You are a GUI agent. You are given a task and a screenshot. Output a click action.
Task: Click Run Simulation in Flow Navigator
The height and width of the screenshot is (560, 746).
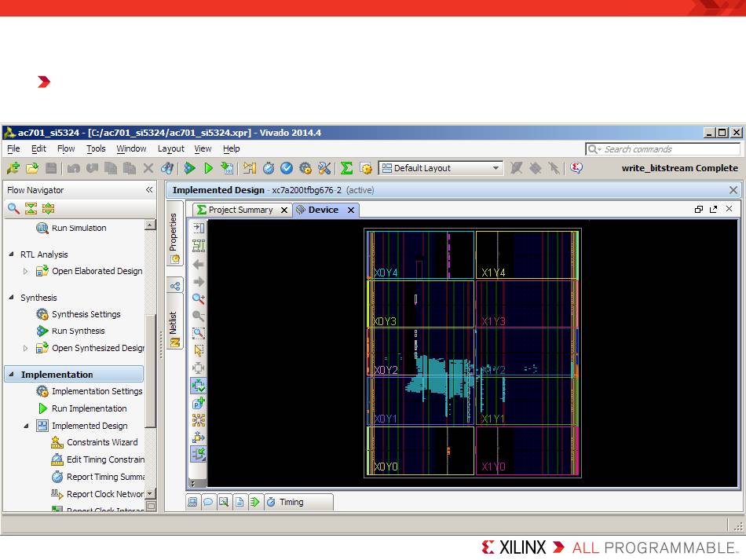click(x=79, y=228)
